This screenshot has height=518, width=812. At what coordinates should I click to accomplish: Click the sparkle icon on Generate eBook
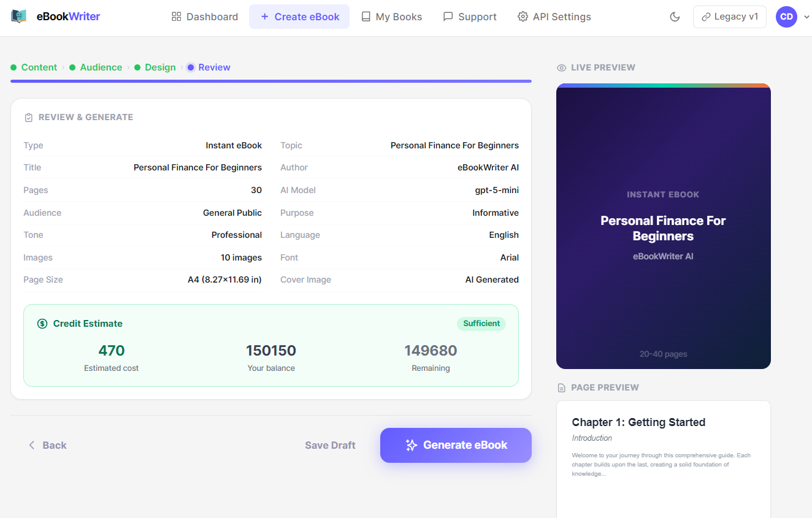(x=412, y=445)
